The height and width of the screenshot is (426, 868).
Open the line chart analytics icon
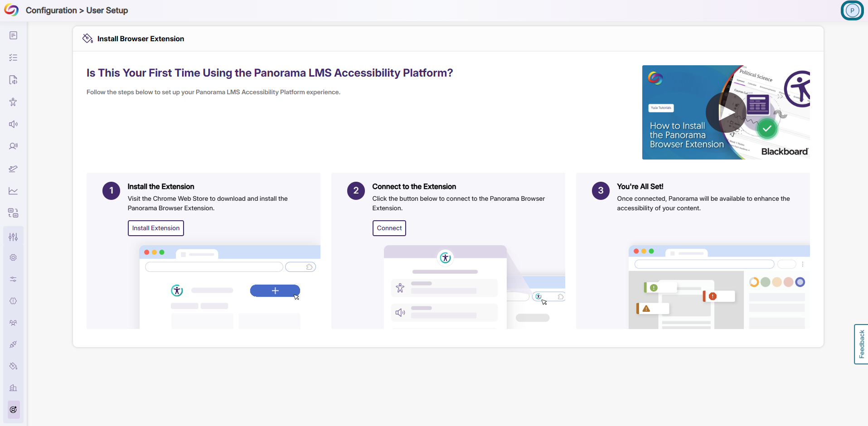click(13, 191)
